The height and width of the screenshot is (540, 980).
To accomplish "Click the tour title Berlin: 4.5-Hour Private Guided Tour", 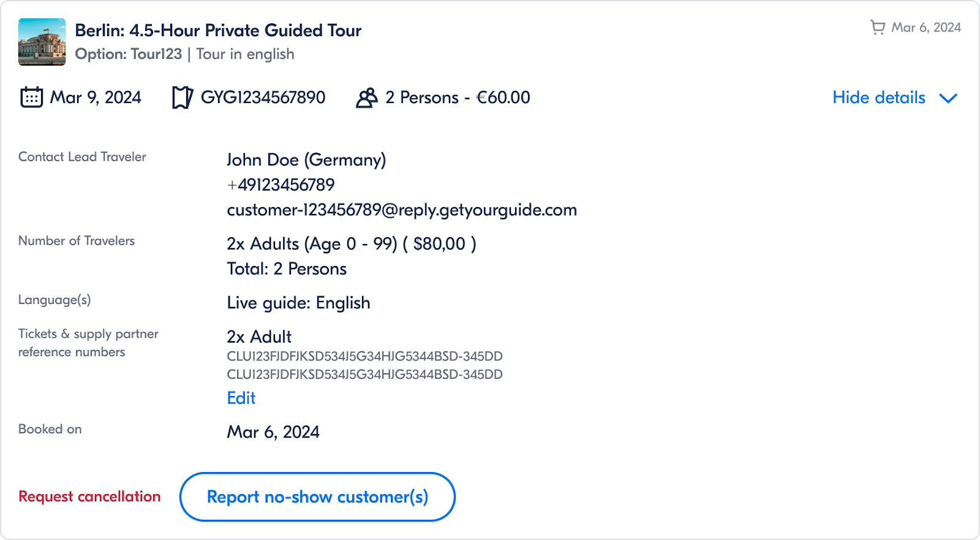I will coord(218,30).
